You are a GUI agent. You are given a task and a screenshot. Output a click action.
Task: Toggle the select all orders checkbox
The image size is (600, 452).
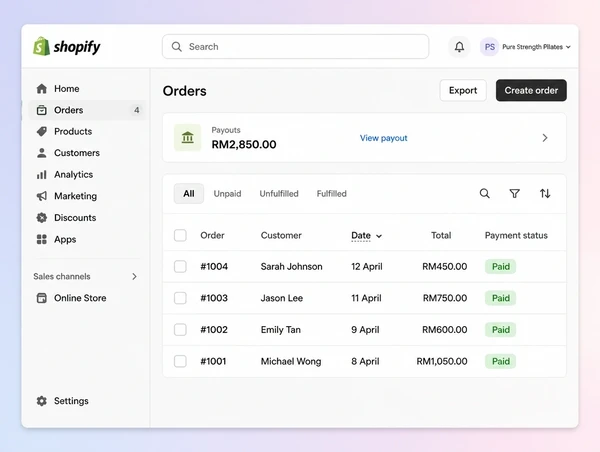coord(180,235)
